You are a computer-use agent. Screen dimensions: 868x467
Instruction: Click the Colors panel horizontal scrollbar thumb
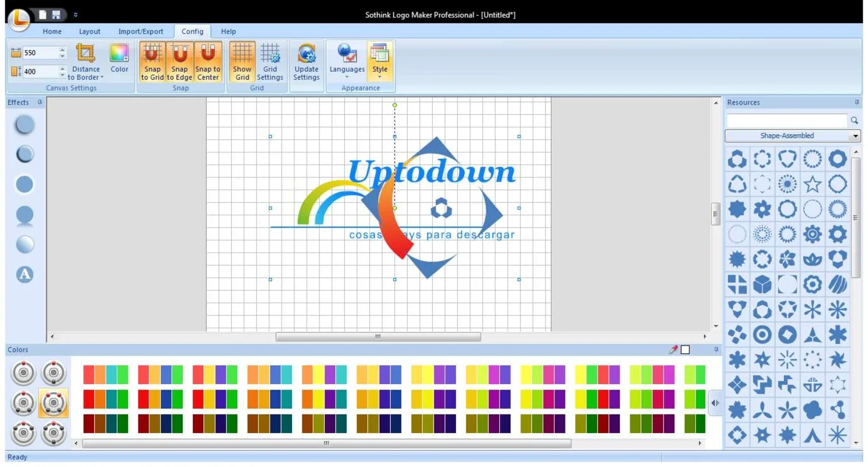point(327,444)
